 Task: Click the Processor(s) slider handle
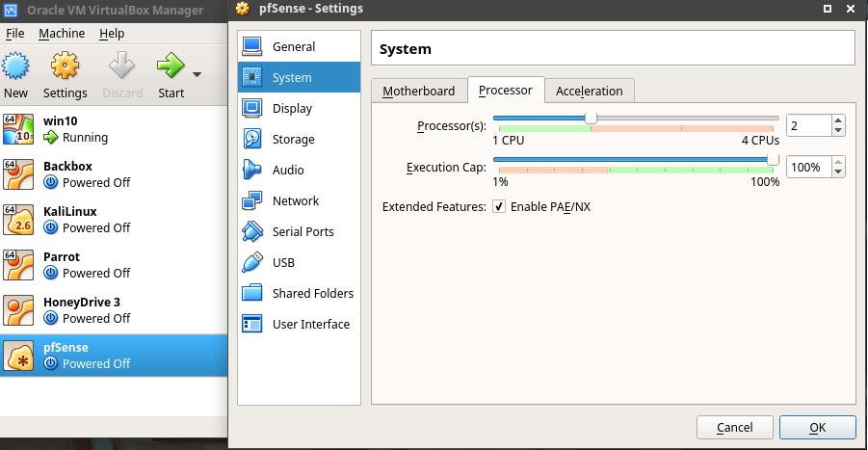coord(592,118)
